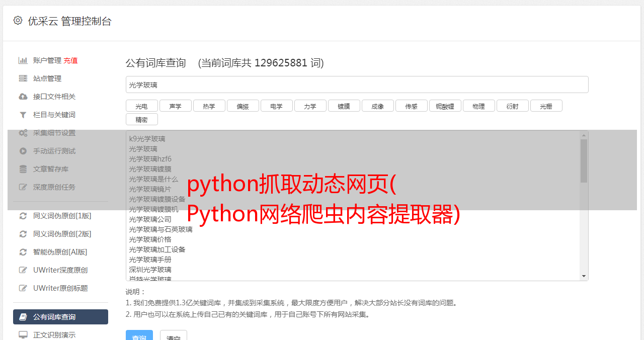
Task: Select the 成像 tag button
Action: (377, 106)
